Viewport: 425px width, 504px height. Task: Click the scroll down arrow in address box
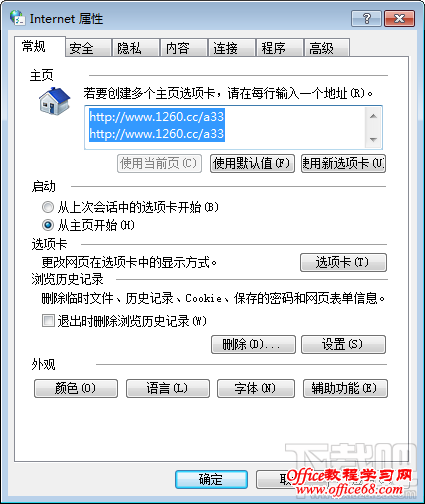[x=373, y=139]
